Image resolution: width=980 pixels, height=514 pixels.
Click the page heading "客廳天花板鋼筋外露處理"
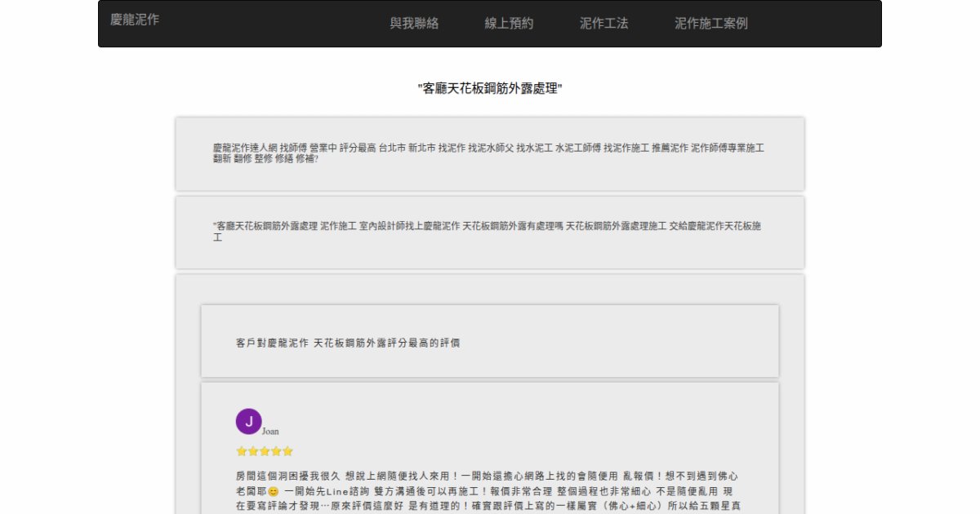490,88
